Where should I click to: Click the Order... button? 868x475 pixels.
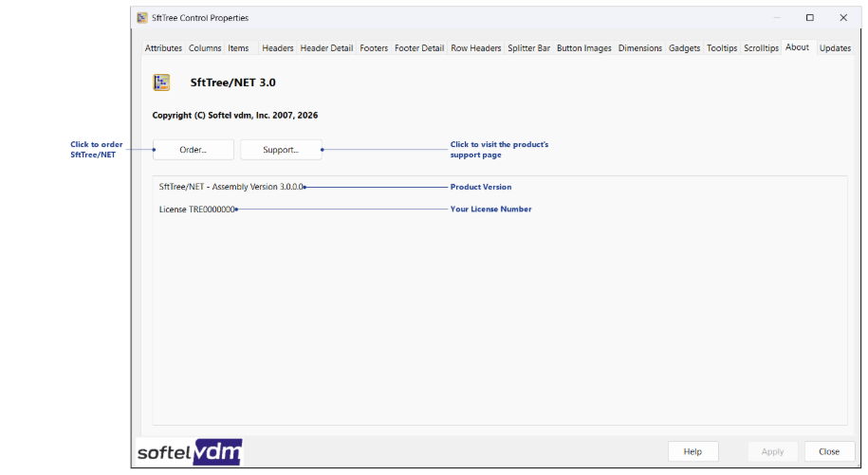point(194,150)
